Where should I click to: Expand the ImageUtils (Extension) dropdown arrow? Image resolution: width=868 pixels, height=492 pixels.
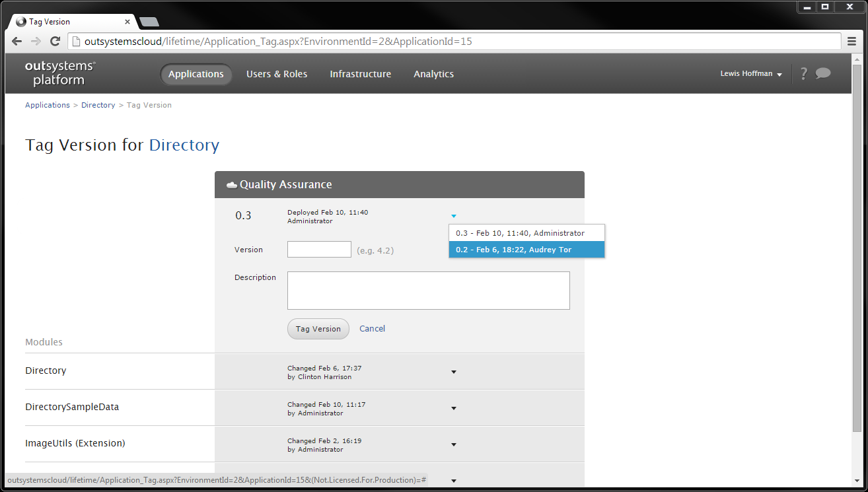click(x=454, y=444)
